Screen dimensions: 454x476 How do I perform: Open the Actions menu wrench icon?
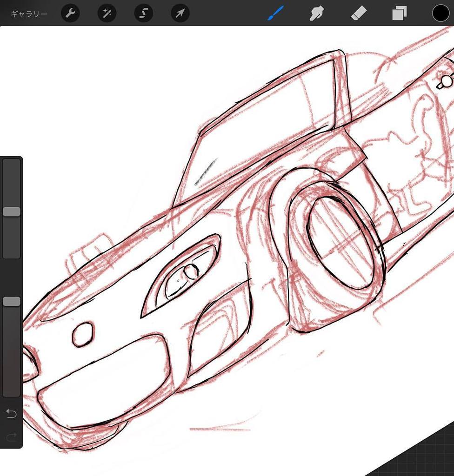click(71, 13)
